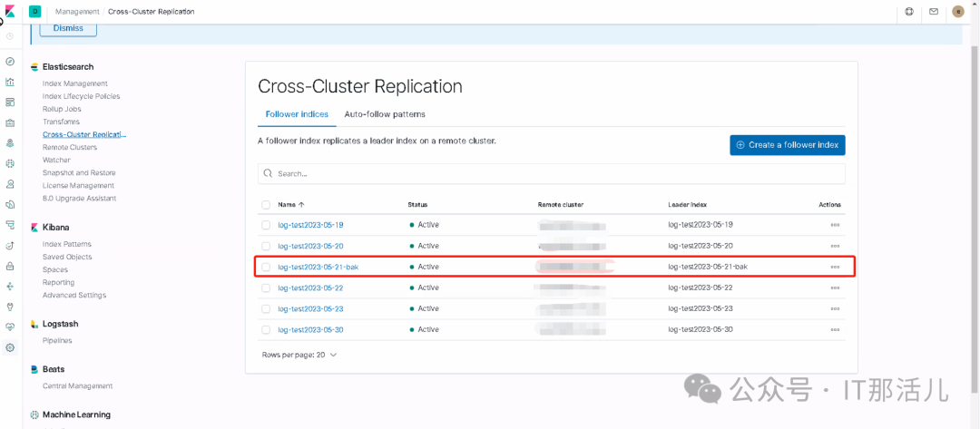Open Maps icon in side nav
The height and width of the screenshot is (429, 980).
pyautogui.click(x=10, y=143)
